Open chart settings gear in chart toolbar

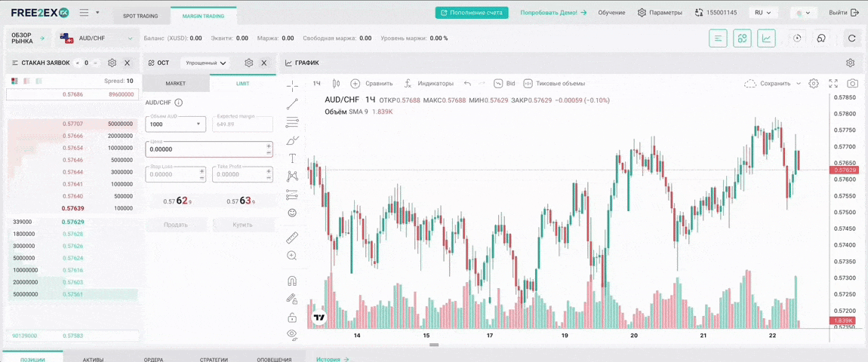click(x=813, y=84)
